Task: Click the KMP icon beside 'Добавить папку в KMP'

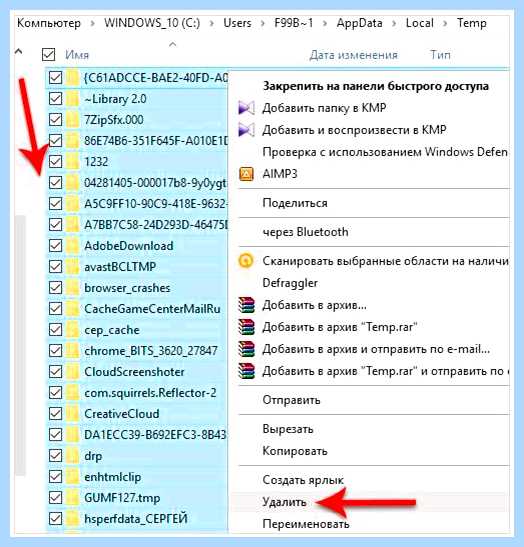Action: coord(246,108)
